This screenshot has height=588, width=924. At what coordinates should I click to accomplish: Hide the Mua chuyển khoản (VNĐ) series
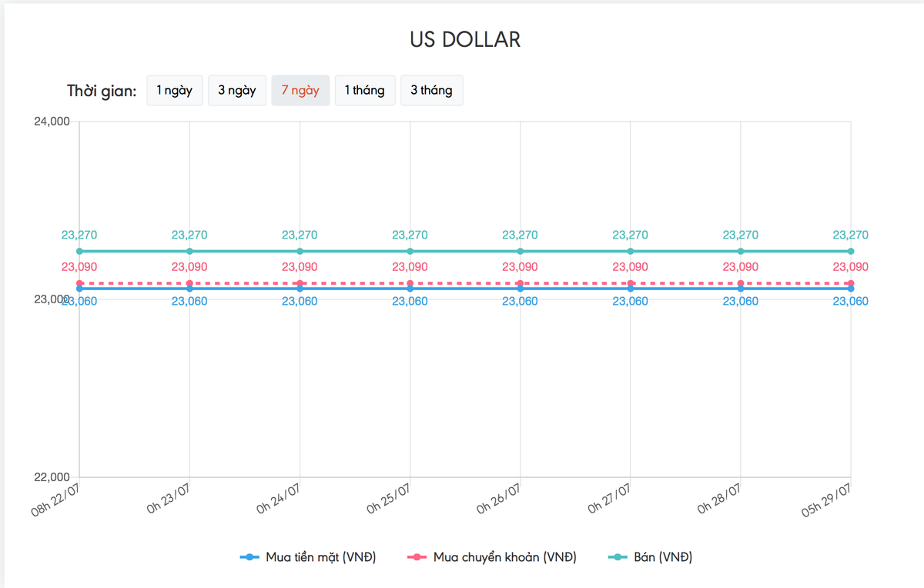click(504, 557)
